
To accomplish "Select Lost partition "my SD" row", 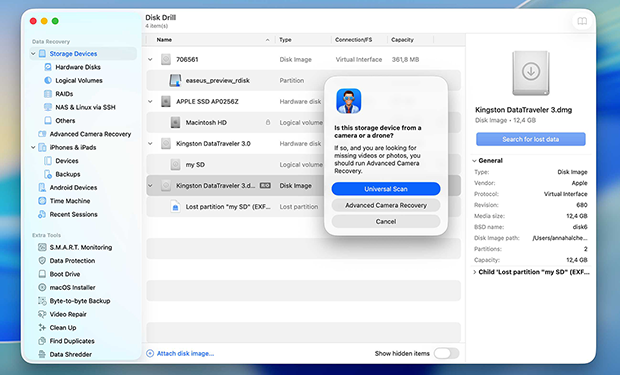I will coord(303,206).
